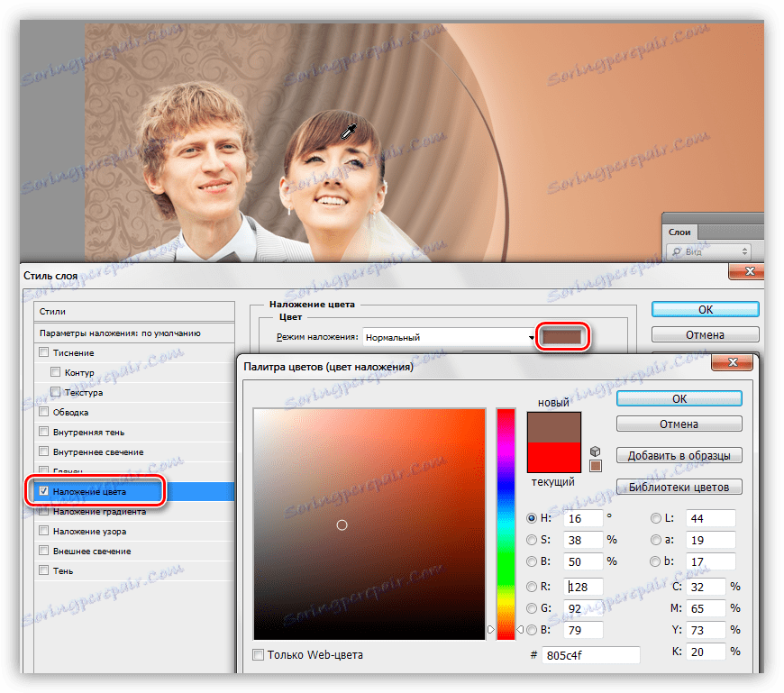Close the Палитра цветов dialog
Viewport: 784px width, 693px height.
coord(732,362)
